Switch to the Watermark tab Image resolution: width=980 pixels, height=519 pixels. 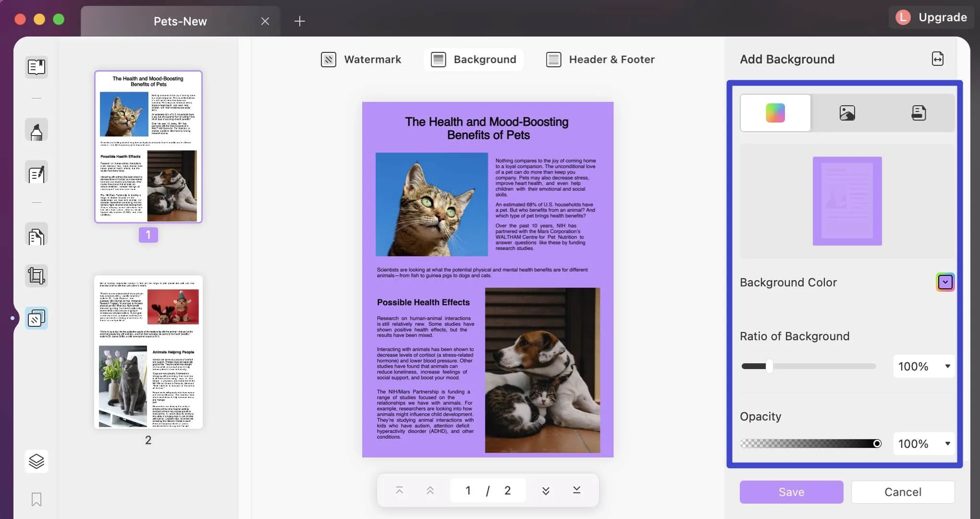point(361,59)
